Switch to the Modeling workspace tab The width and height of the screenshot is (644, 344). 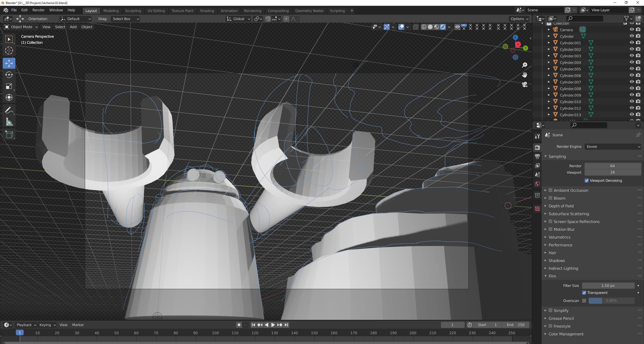(x=111, y=11)
